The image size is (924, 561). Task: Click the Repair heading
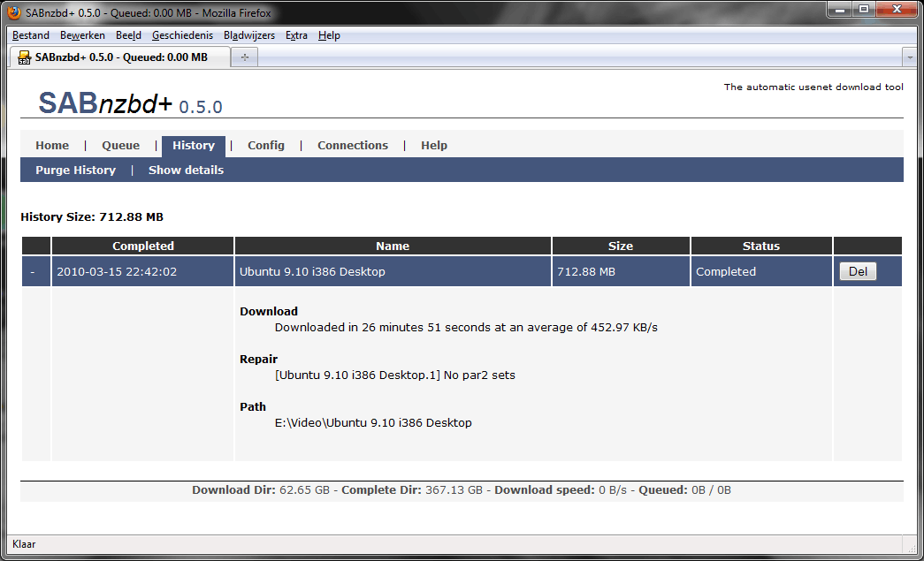point(259,359)
